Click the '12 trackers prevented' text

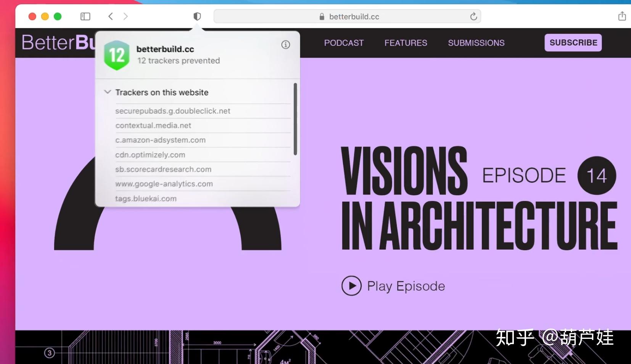tap(179, 61)
